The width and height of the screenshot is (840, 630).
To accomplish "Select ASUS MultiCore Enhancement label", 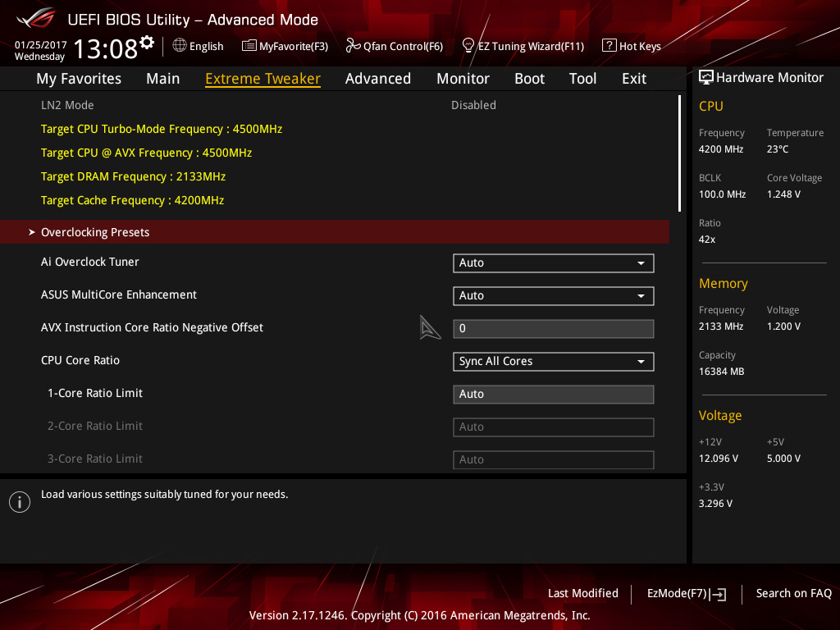I will click(119, 294).
